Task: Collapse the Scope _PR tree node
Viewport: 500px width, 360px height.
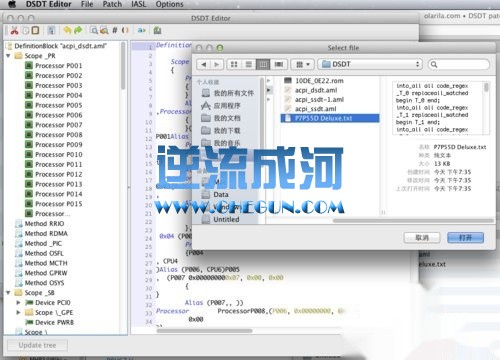Action: (9, 56)
